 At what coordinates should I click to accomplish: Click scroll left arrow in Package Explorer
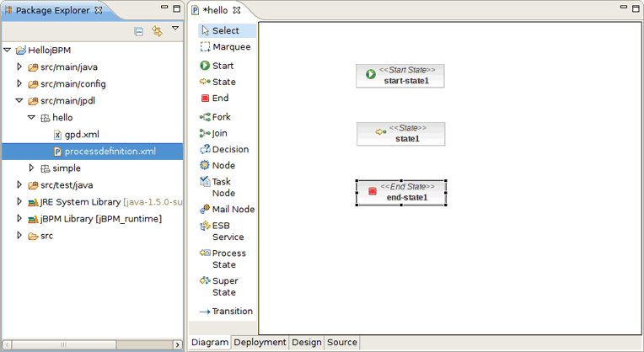pos(7,344)
